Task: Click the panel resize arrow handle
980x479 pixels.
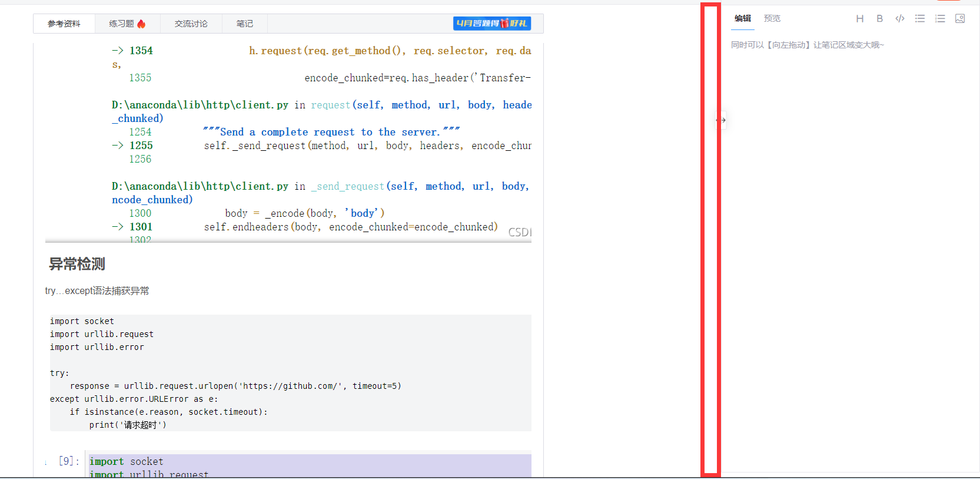Action: (x=721, y=120)
